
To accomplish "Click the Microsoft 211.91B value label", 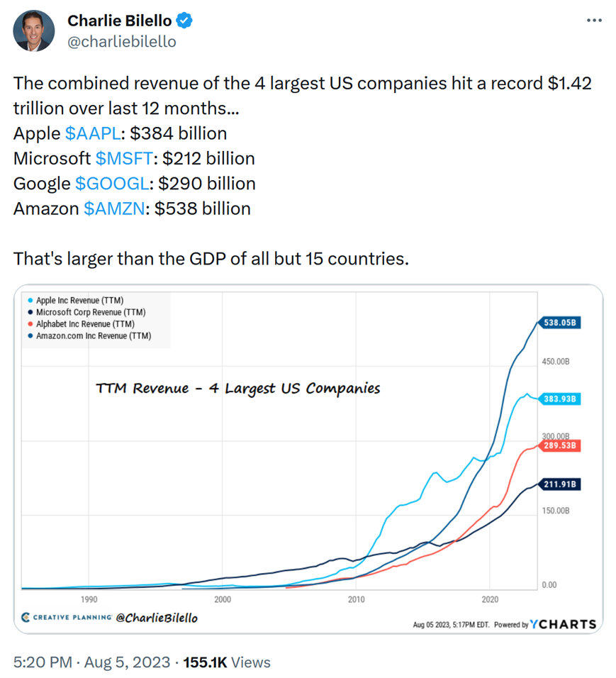I will (561, 485).
